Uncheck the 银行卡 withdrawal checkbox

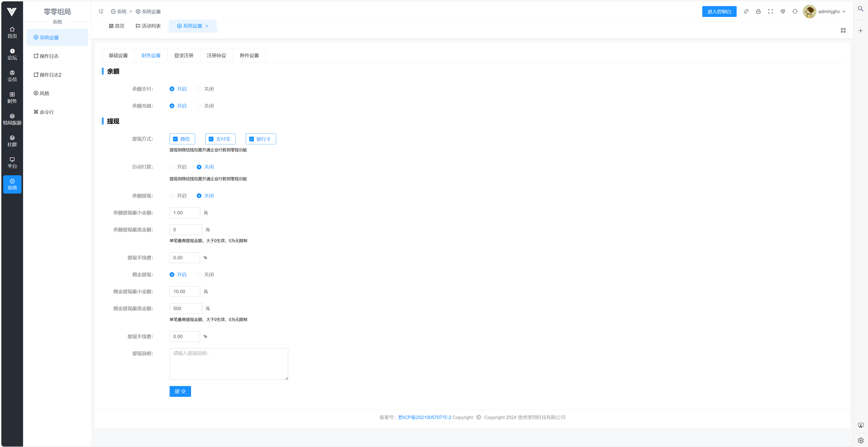[x=251, y=139]
